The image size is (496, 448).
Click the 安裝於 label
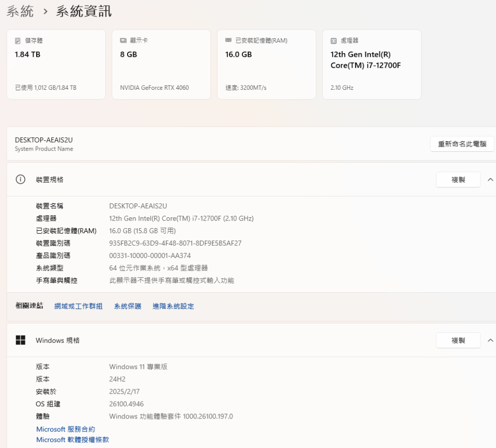pyautogui.click(x=46, y=391)
